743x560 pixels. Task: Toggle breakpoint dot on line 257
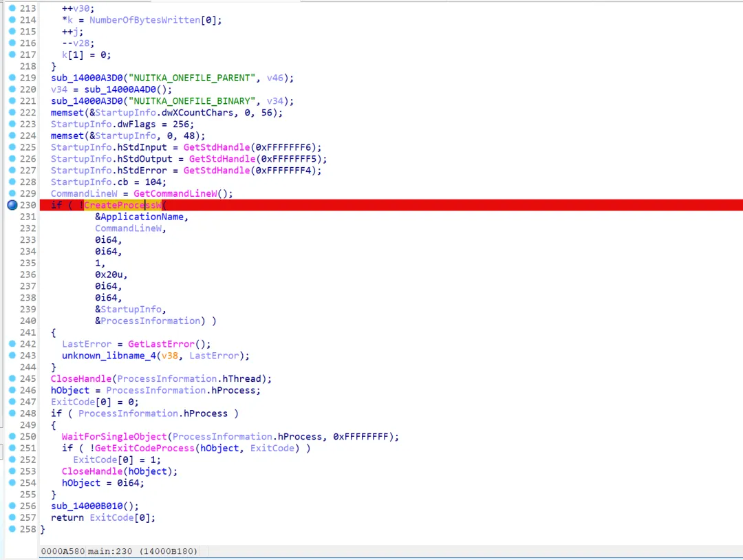(x=12, y=517)
